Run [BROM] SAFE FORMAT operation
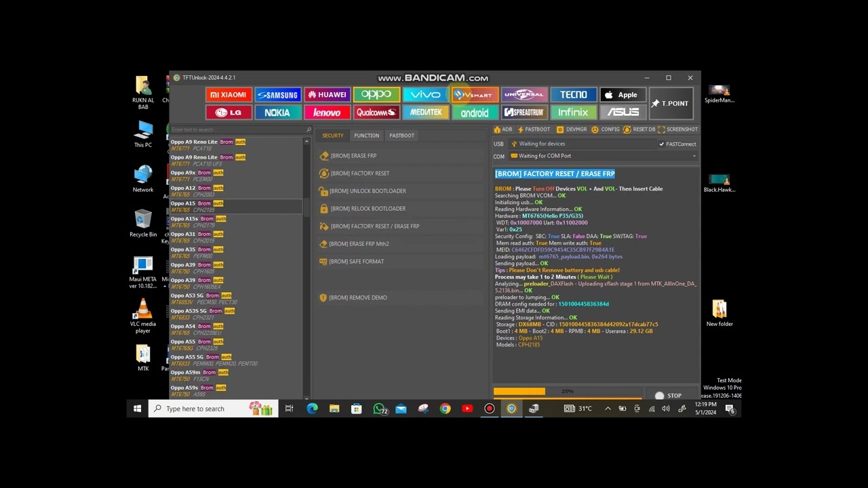Image resolution: width=868 pixels, height=488 pixels. point(356,262)
